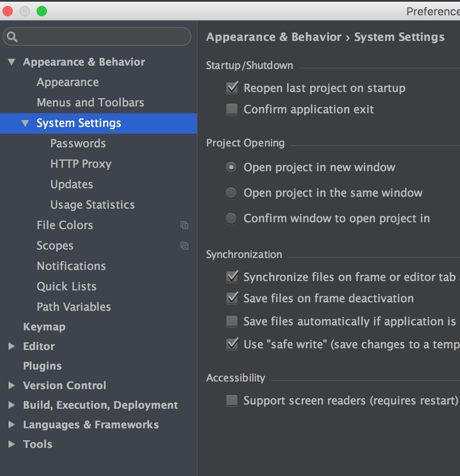Click the Appearance & Behavior breadcrumb
This screenshot has width=460, height=476.
[274, 37]
